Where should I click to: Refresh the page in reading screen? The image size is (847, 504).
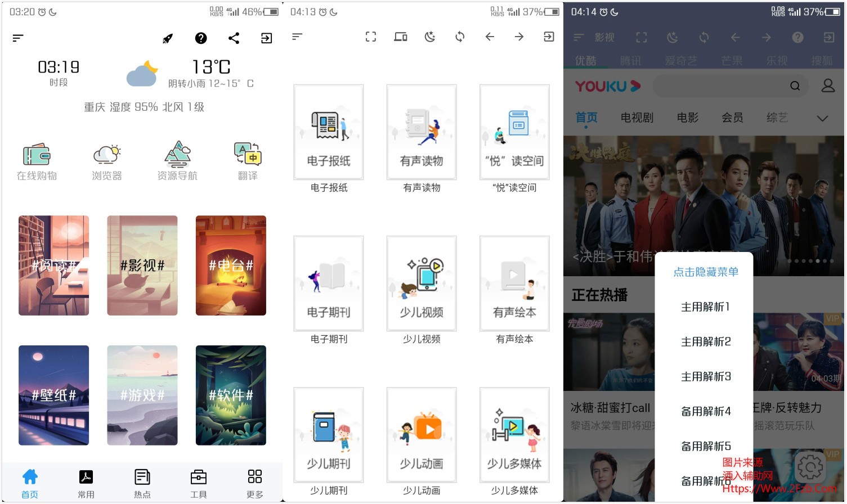(x=460, y=37)
